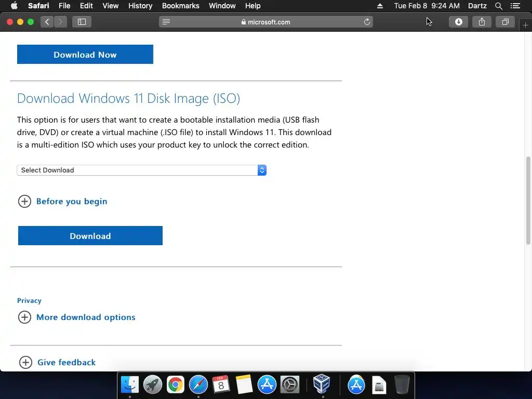This screenshot has width=532, height=399.
Task: Show Safari downloads list
Action: (458, 22)
